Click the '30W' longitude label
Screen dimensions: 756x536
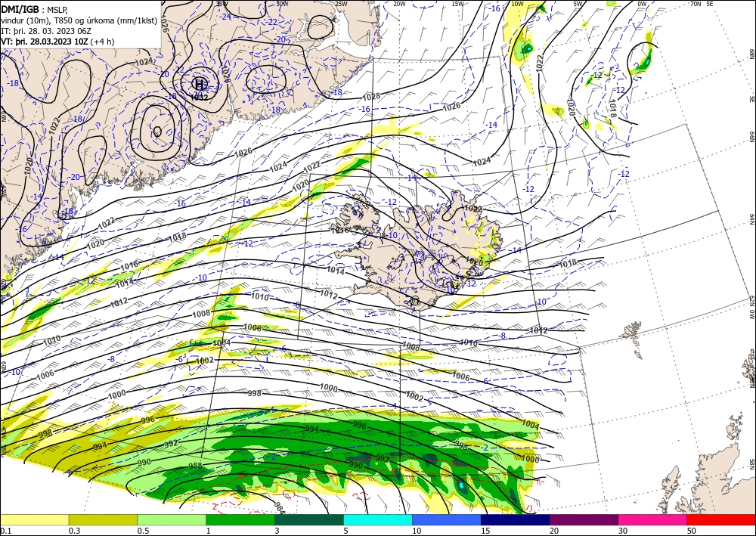pyautogui.click(x=282, y=4)
